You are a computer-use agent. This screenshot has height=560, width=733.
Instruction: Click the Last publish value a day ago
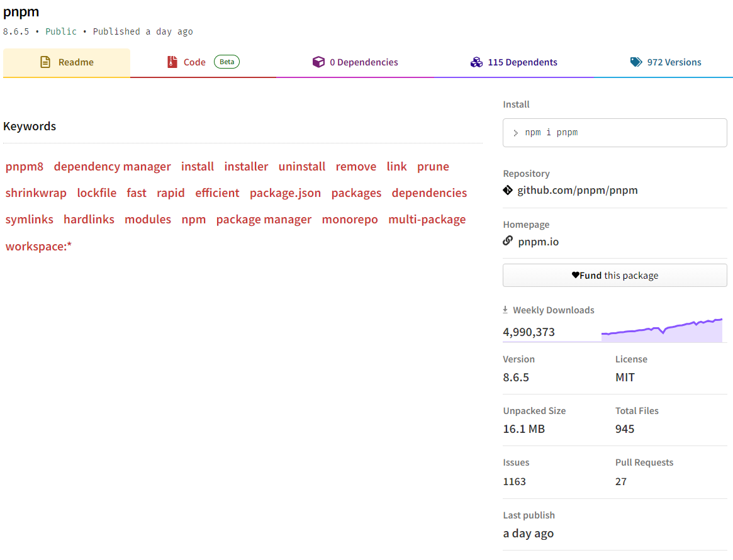529,534
